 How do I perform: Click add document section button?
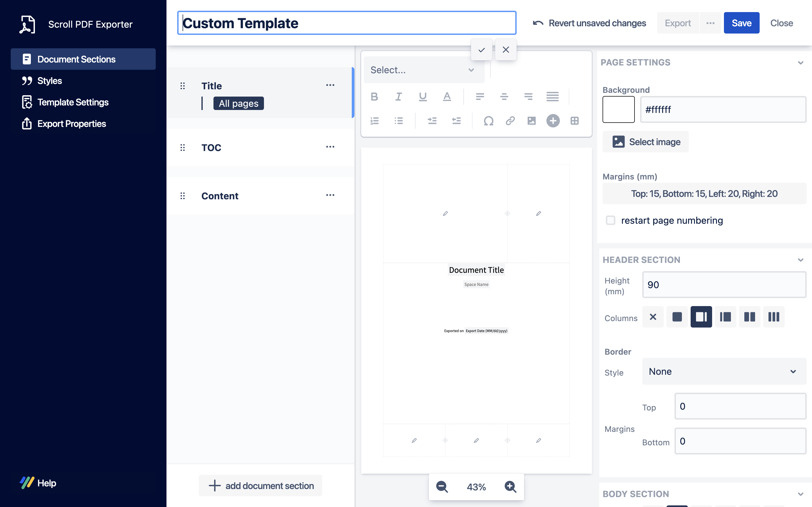click(261, 486)
